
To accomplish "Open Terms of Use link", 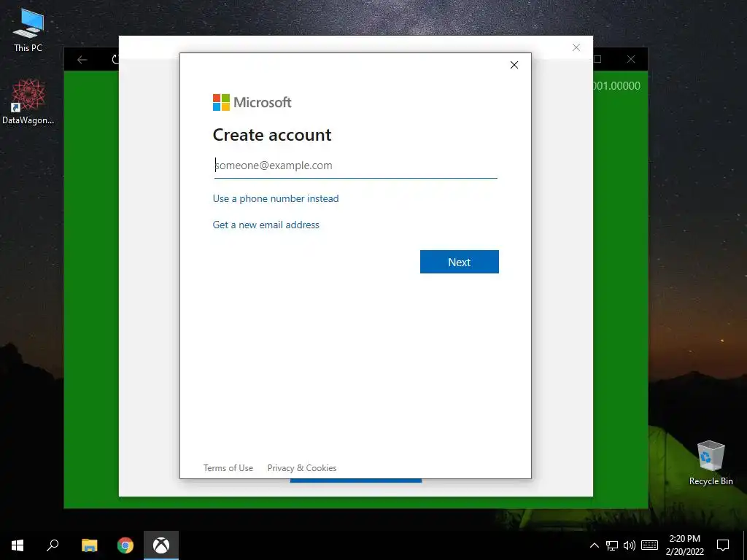I will tap(228, 468).
